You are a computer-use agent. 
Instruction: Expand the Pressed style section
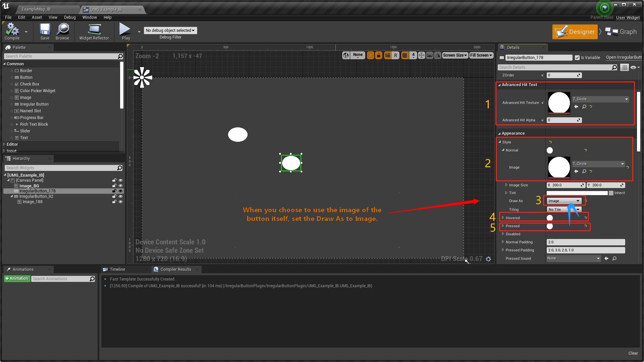[x=502, y=226]
